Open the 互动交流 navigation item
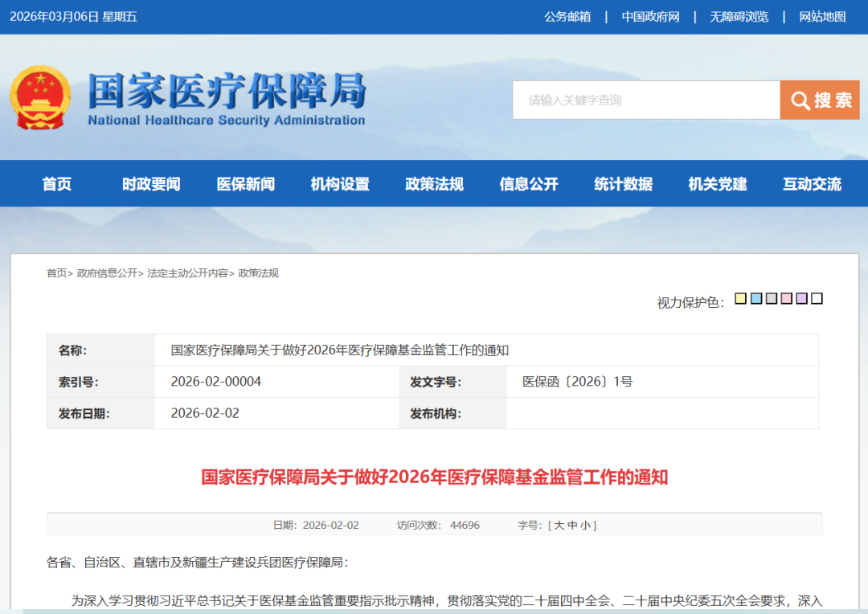This screenshot has height=614, width=868. (812, 184)
